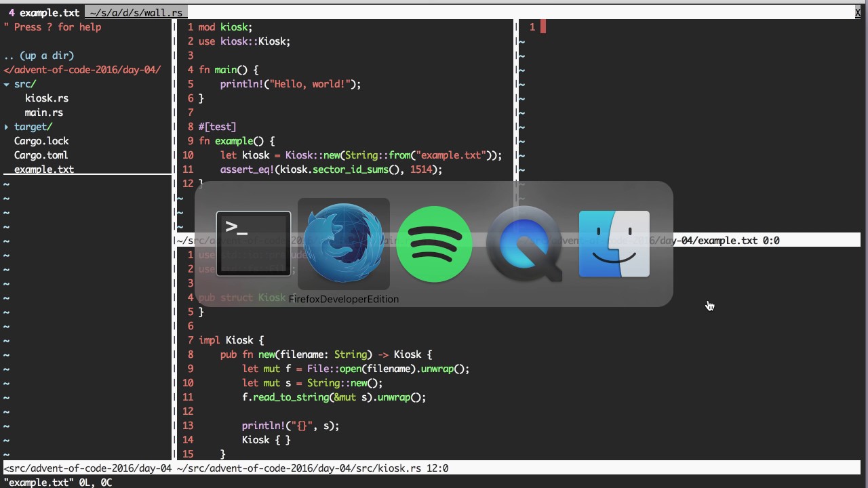Click the 'impl Kiosk {' line
This screenshot has width=868, height=488.
[x=231, y=340]
